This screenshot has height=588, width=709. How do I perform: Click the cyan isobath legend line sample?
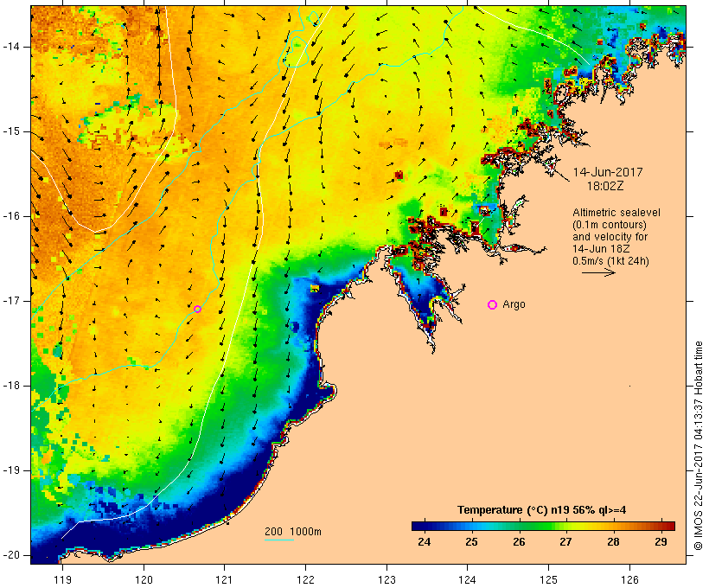[x=279, y=540]
